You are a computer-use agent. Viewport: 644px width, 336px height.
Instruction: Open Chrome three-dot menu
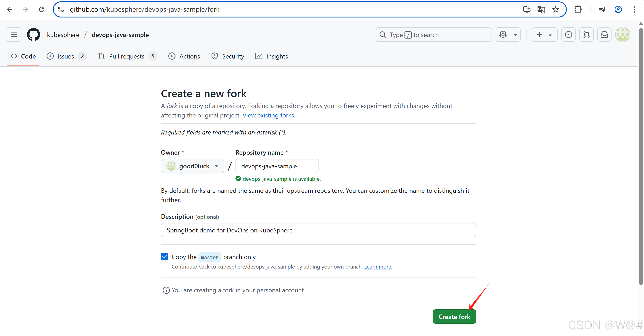point(634,9)
